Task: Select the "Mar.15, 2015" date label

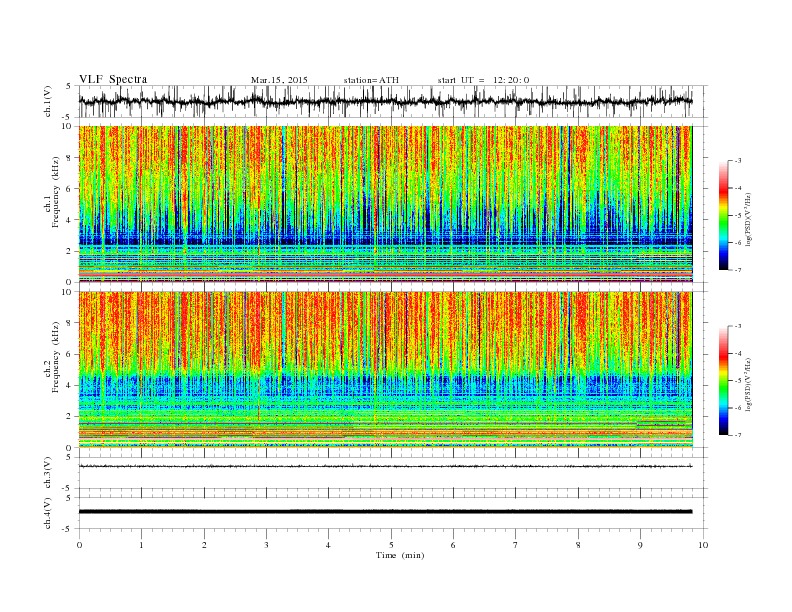Action: (279, 80)
